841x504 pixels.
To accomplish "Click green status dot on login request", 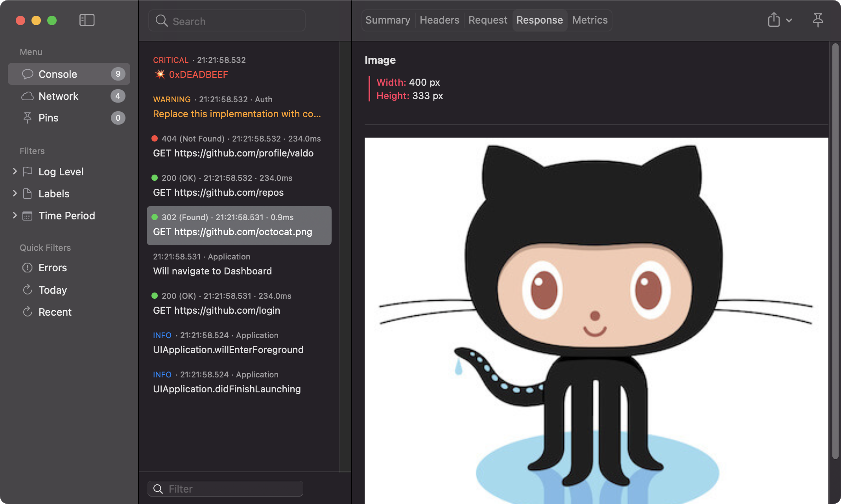I will [155, 296].
